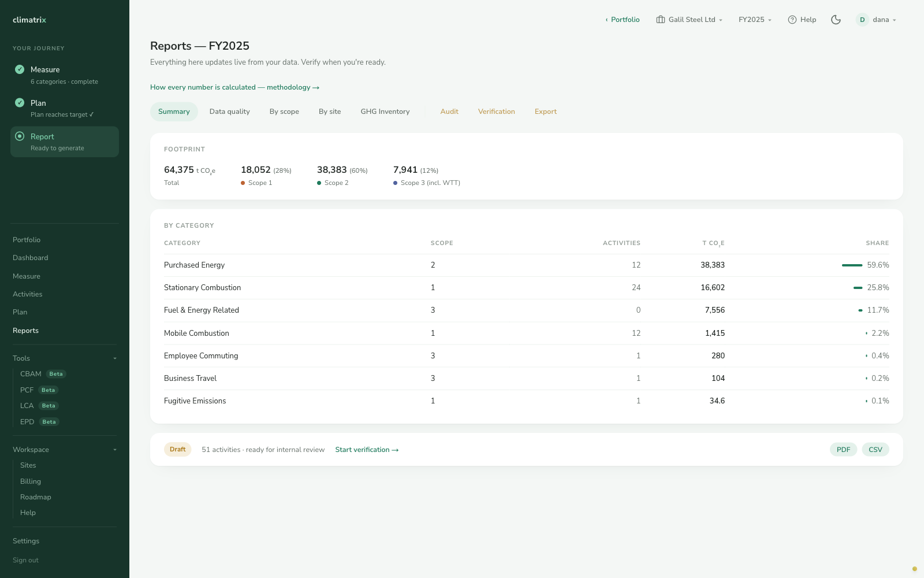Open the methodology link
Screen dimensions: 924x578
tap(234, 87)
